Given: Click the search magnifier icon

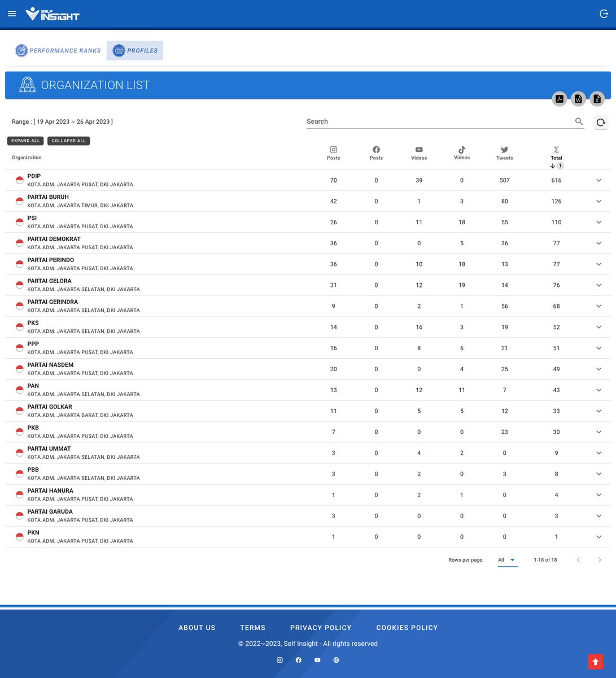Looking at the screenshot, I should (579, 121).
